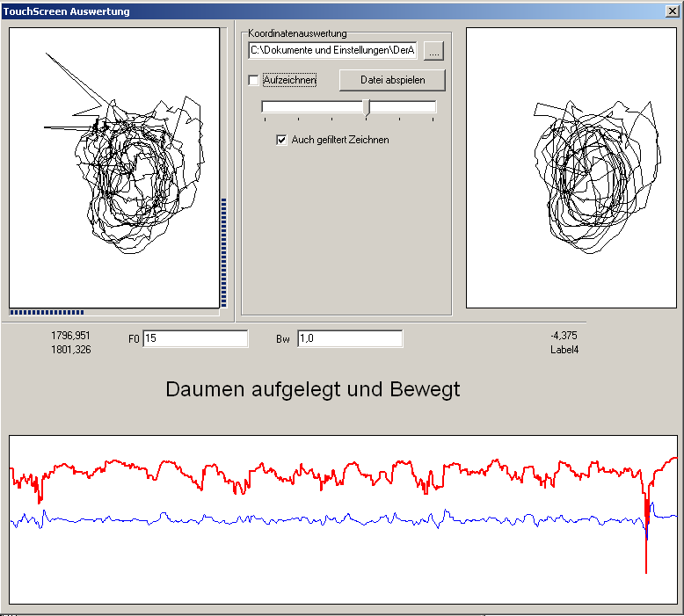This screenshot has height=616, width=684.
Task: Click the F0 input field
Action: (x=195, y=338)
